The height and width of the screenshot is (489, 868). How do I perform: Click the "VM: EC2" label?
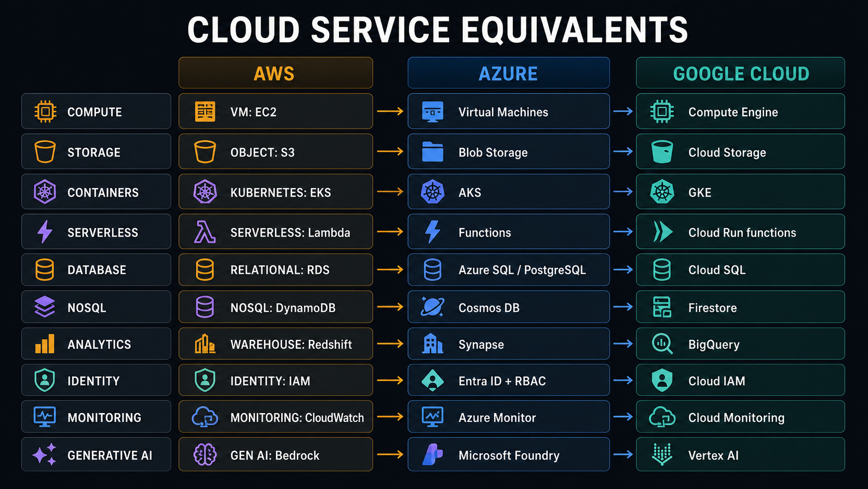[x=253, y=112]
